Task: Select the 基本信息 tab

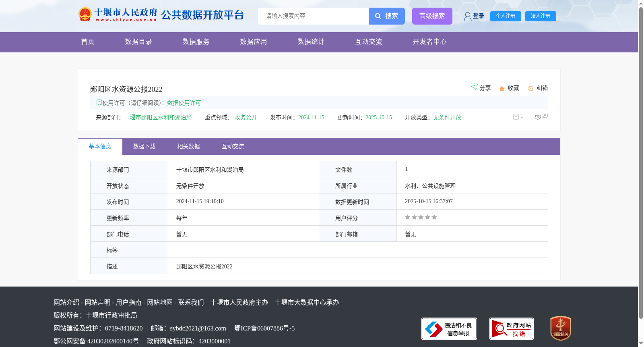Action: click(x=100, y=147)
